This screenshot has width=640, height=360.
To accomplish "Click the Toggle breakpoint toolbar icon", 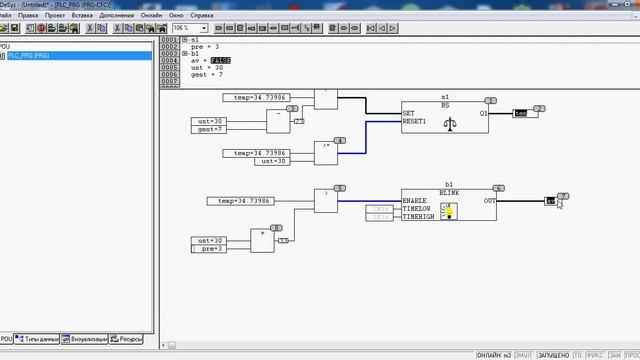I will tap(74, 28).
